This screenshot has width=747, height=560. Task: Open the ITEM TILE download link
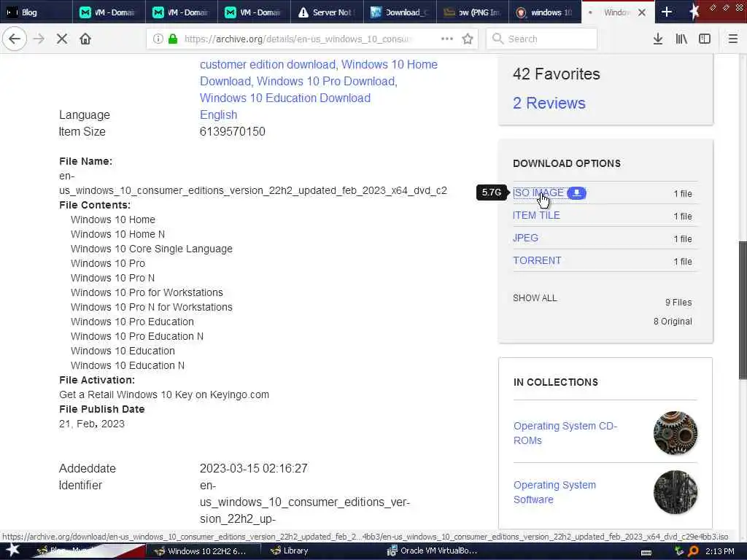tap(536, 215)
